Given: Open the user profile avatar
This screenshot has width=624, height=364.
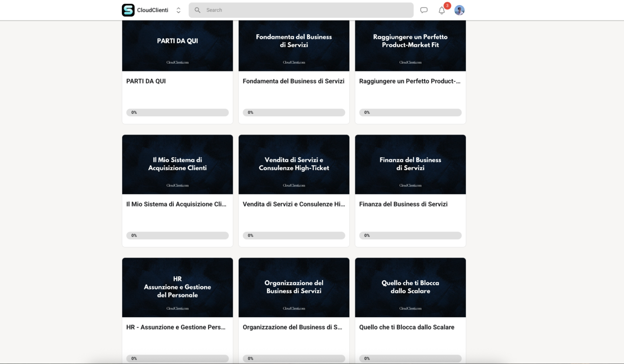Looking at the screenshot, I should (x=459, y=10).
